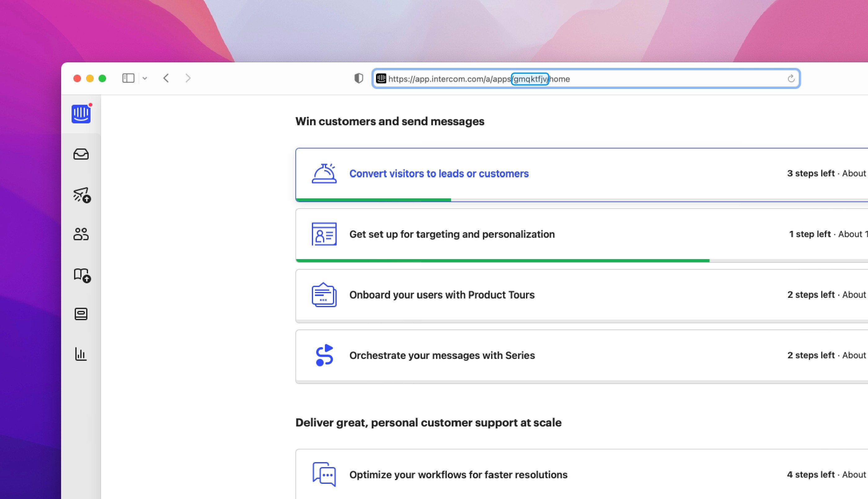Click the Product Tours progress bar
Image resolution: width=868 pixels, height=499 pixels.
582,321
